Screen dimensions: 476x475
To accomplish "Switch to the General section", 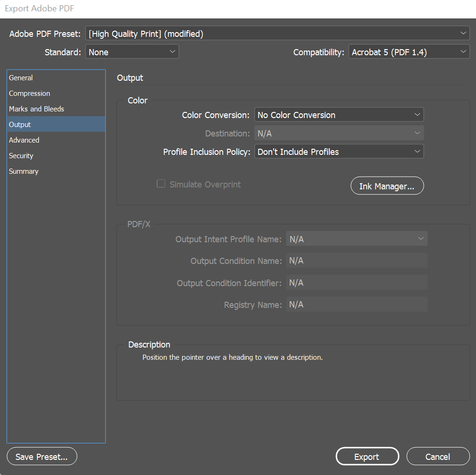I will click(x=21, y=78).
